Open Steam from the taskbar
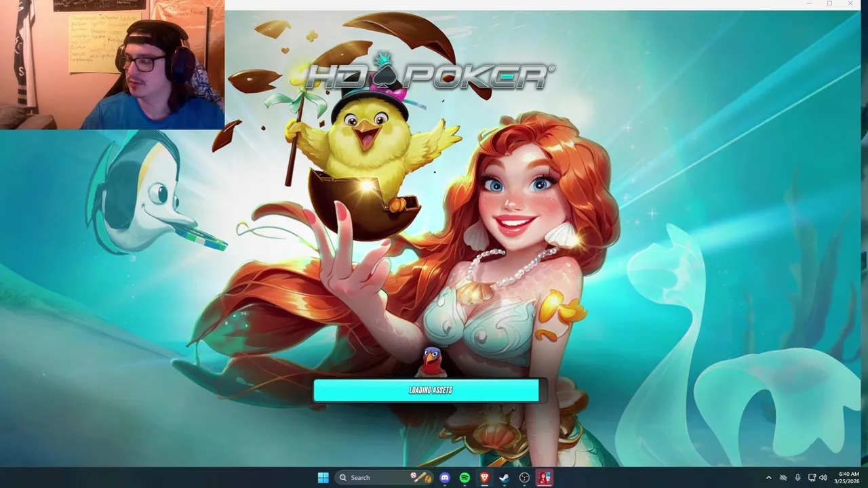Viewport: 868px width, 488px height. click(x=504, y=478)
